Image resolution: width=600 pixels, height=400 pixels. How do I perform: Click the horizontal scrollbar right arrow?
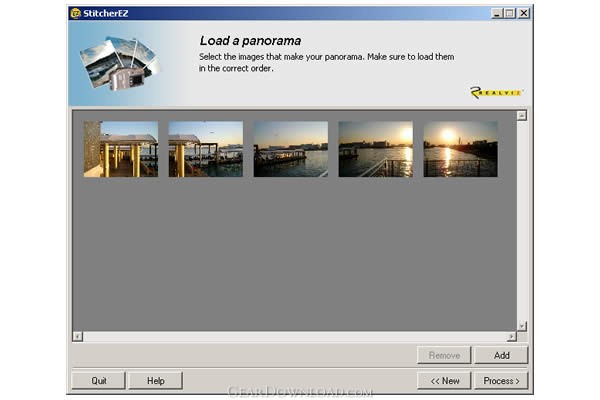pos(511,337)
